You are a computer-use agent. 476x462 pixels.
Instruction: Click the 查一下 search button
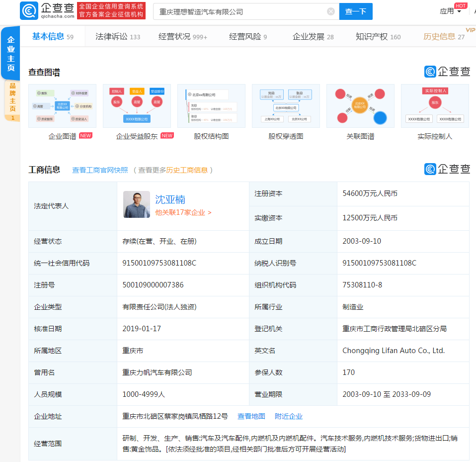point(356,11)
